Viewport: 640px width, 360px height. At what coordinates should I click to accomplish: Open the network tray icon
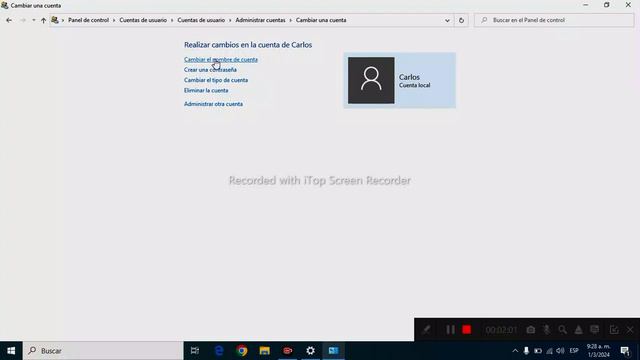549,351
